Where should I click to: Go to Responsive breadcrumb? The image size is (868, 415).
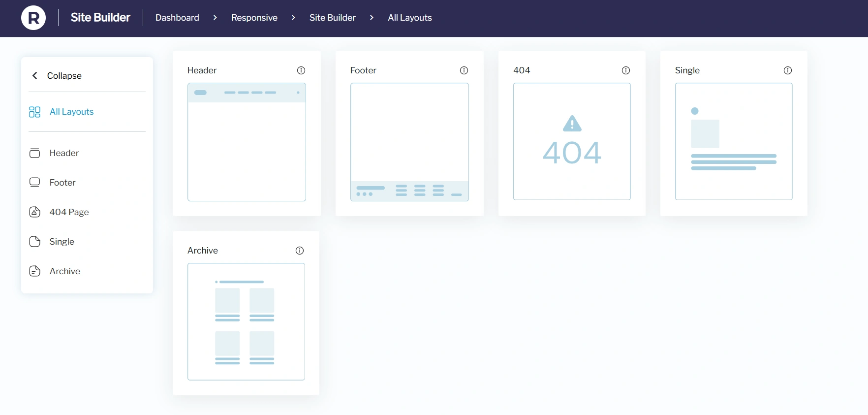254,18
